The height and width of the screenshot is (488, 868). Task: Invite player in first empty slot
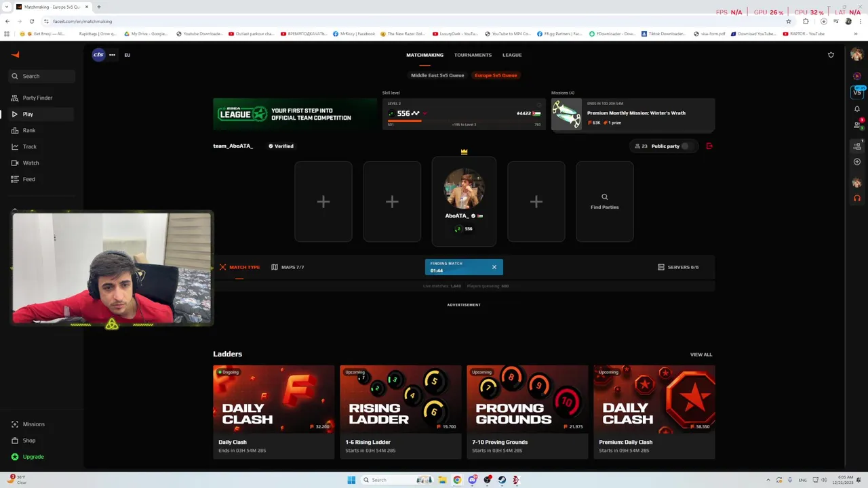pyautogui.click(x=323, y=201)
